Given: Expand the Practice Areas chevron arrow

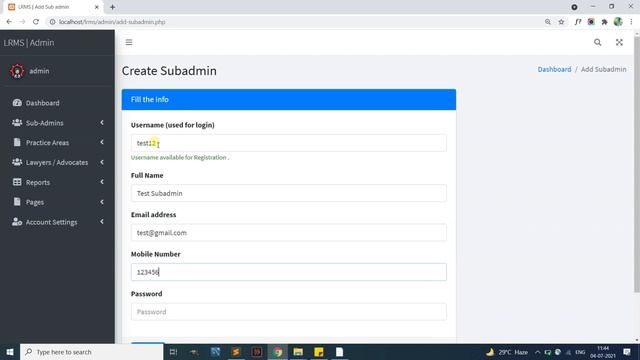Looking at the screenshot, I should pos(102,142).
